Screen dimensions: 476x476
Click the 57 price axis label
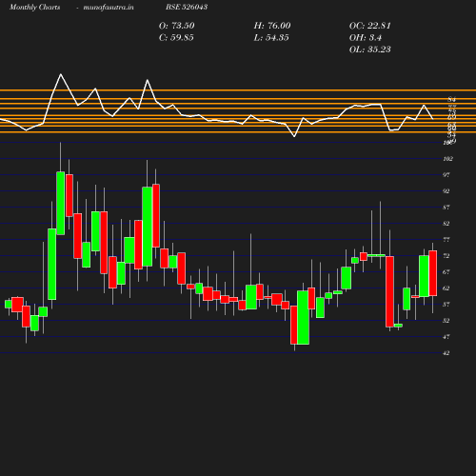tap(446, 305)
